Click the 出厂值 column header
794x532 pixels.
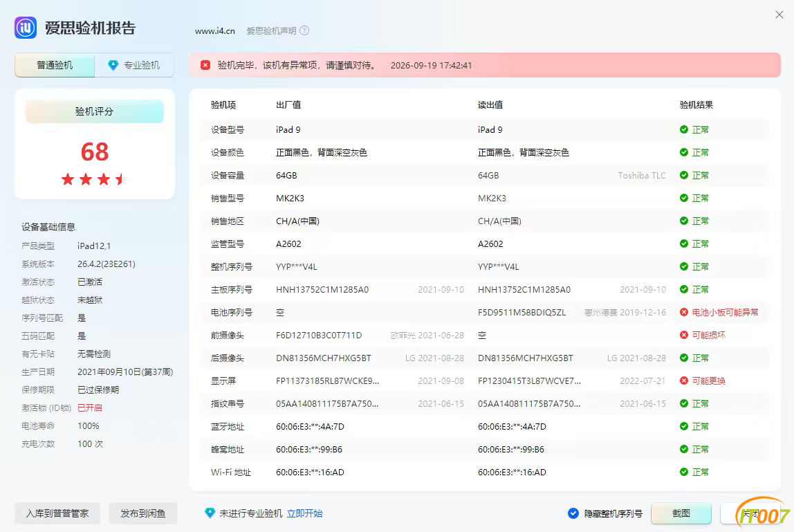coord(288,105)
